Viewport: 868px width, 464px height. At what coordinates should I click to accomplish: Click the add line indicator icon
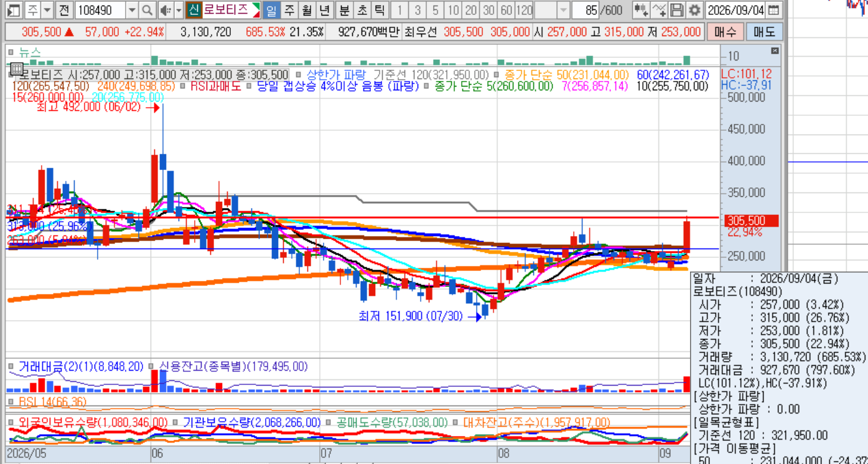tap(660, 10)
